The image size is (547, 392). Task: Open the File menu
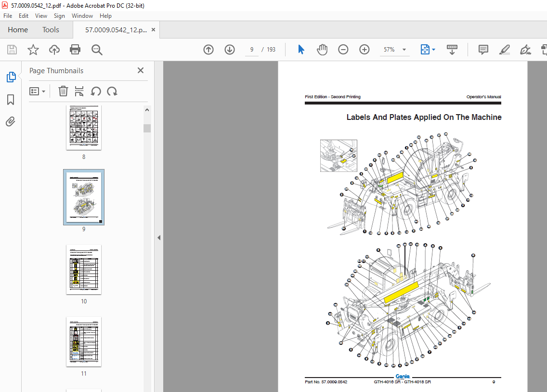[8, 16]
